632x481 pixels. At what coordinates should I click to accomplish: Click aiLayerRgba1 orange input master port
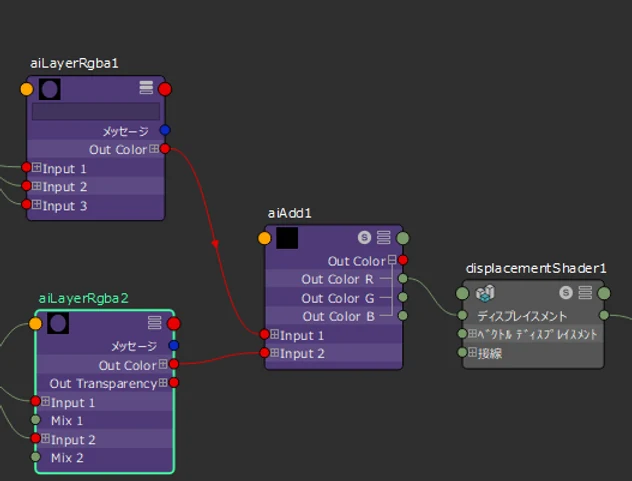27,89
